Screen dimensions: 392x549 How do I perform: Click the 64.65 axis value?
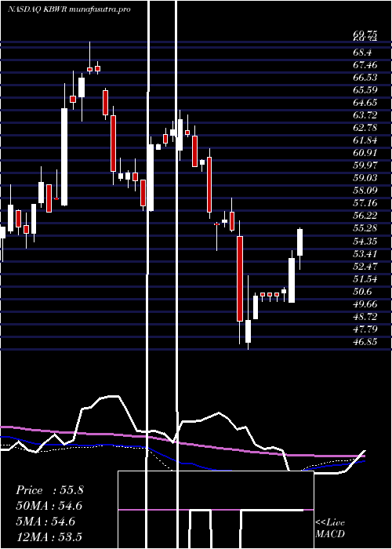(365, 103)
